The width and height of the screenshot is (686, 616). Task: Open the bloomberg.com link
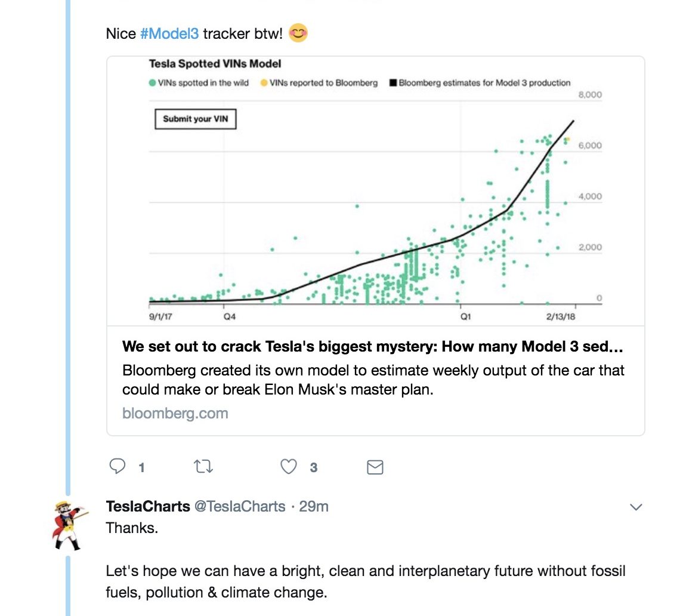(x=175, y=413)
